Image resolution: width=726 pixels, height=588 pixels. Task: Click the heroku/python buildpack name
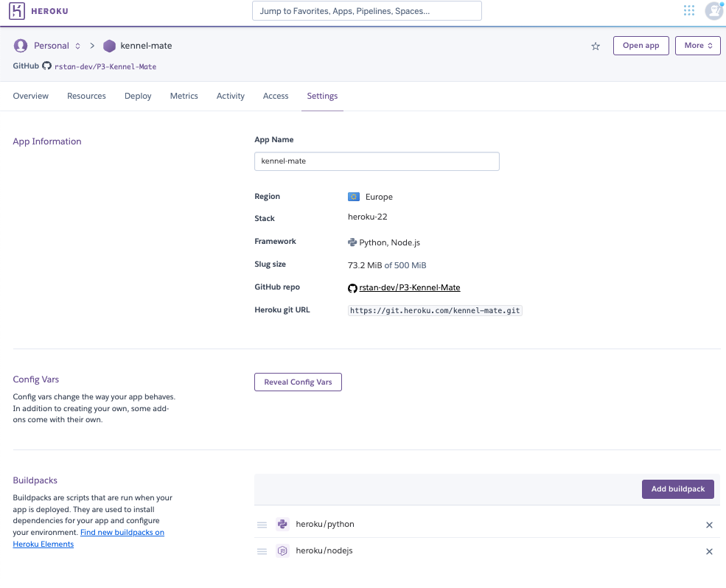tap(325, 524)
